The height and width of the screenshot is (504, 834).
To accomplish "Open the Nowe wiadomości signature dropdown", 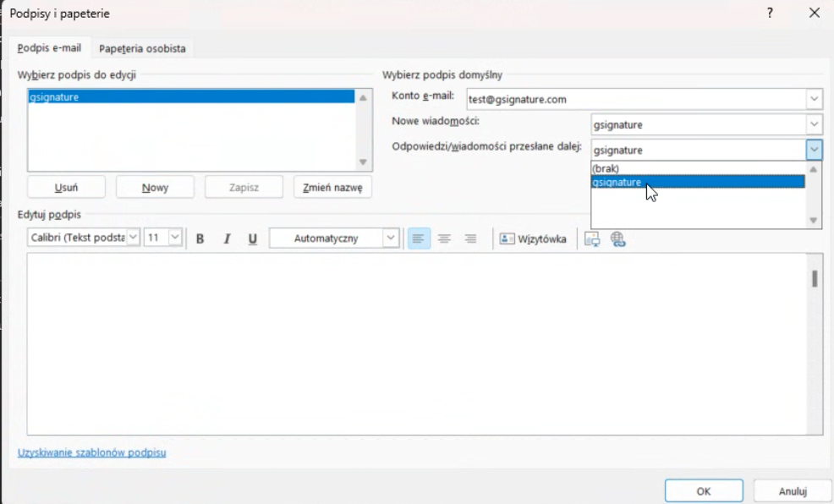I will tap(814, 124).
